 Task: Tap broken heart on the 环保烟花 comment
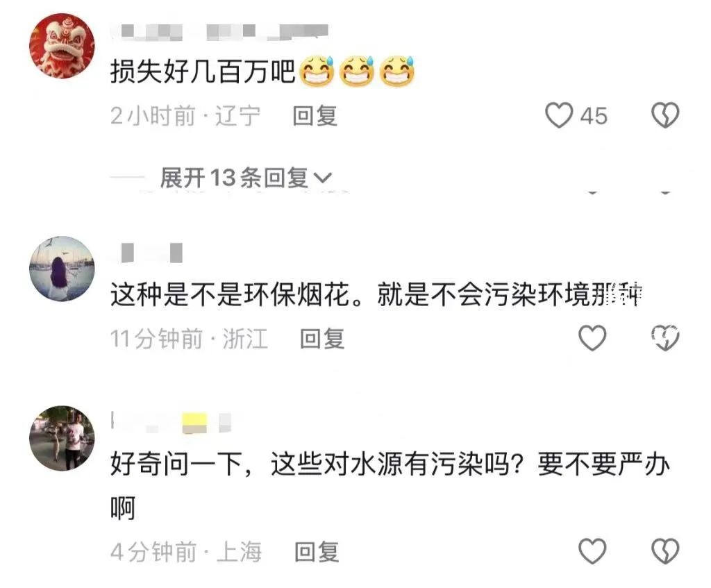[x=665, y=338]
